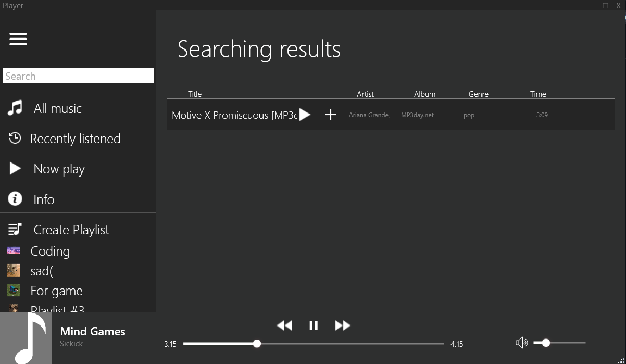Sort by the Title column header

coord(195,94)
